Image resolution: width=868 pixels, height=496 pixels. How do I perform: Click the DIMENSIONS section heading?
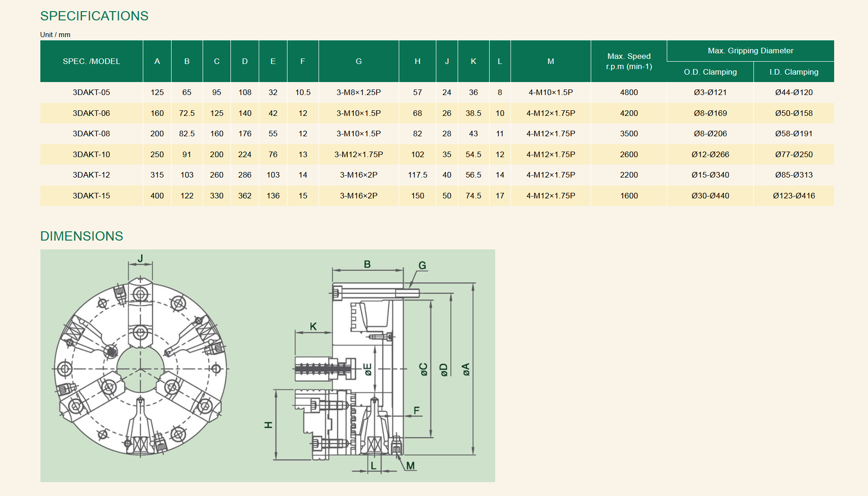[x=82, y=236]
